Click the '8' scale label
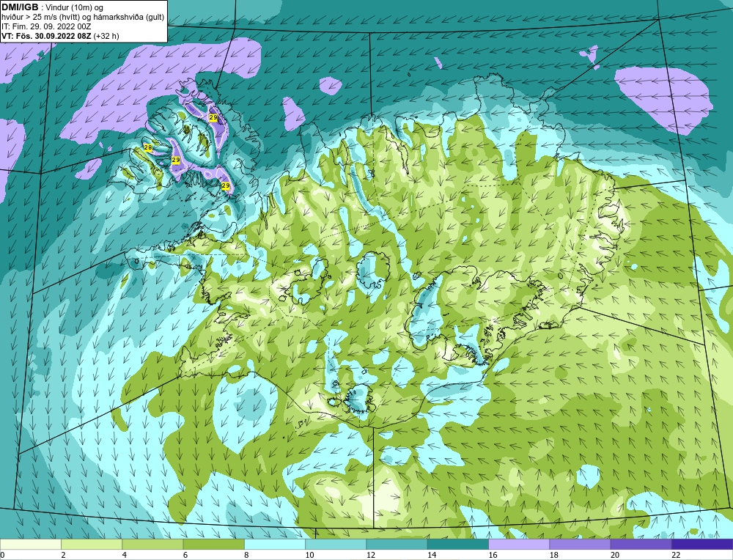The height and width of the screenshot is (560, 733). (246, 555)
